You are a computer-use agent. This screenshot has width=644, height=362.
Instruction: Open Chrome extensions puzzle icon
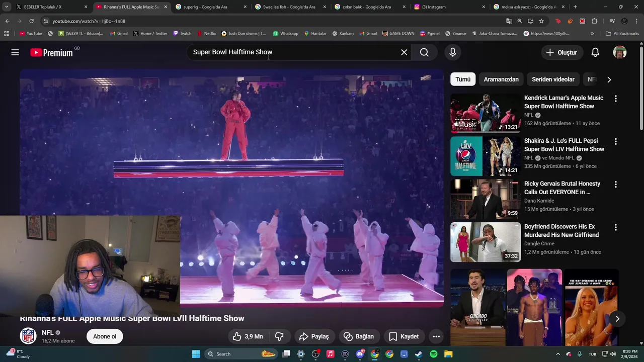(595, 21)
